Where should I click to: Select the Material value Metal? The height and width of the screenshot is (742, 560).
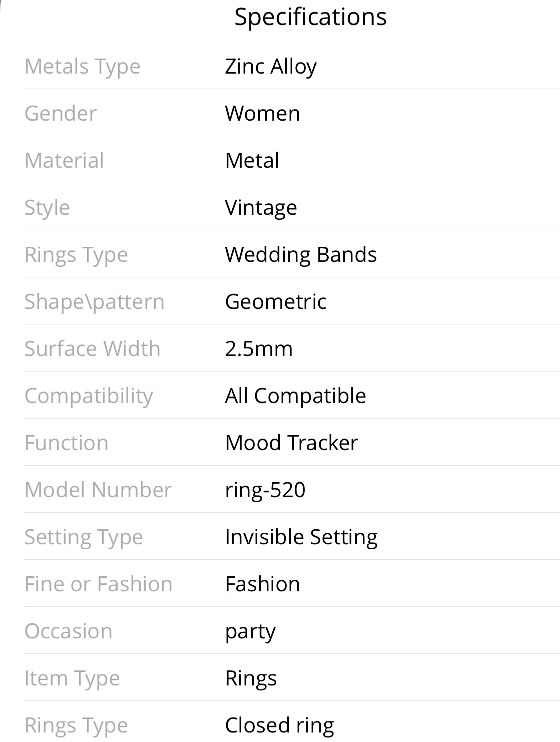click(x=252, y=161)
